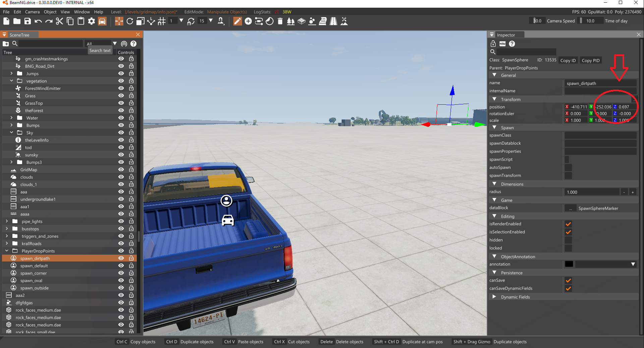Click the trash delete objects icon
This screenshot has height=348, width=644.
pyautogui.click(x=280, y=21)
